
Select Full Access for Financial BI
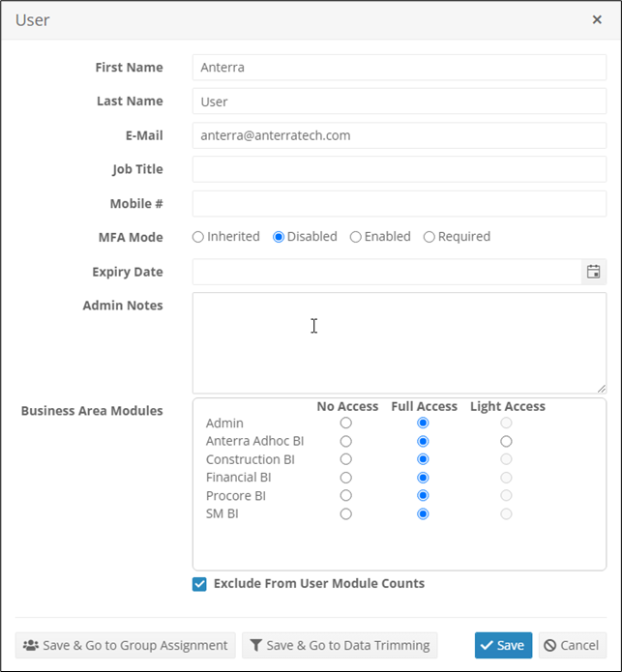423,478
